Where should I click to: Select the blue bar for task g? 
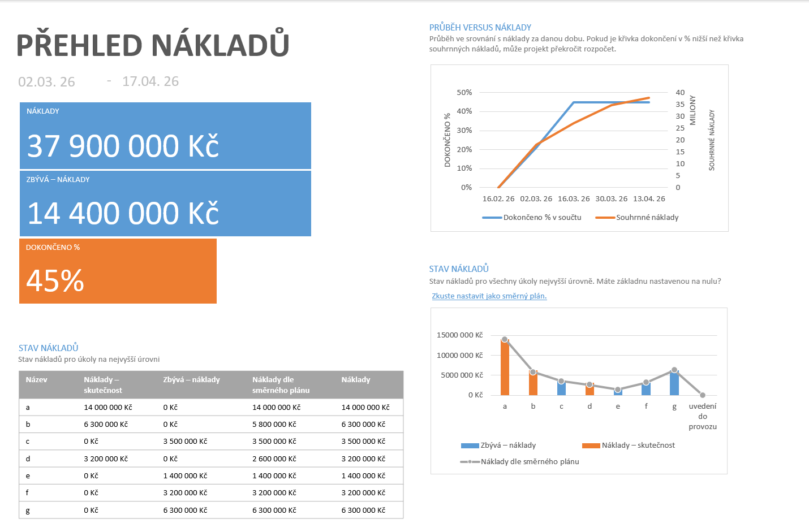coord(674,383)
